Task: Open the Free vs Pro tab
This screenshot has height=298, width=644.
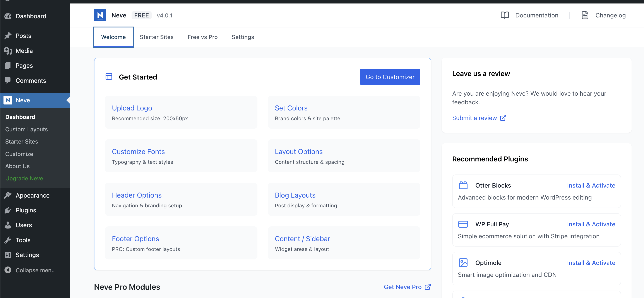Action: (202, 37)
